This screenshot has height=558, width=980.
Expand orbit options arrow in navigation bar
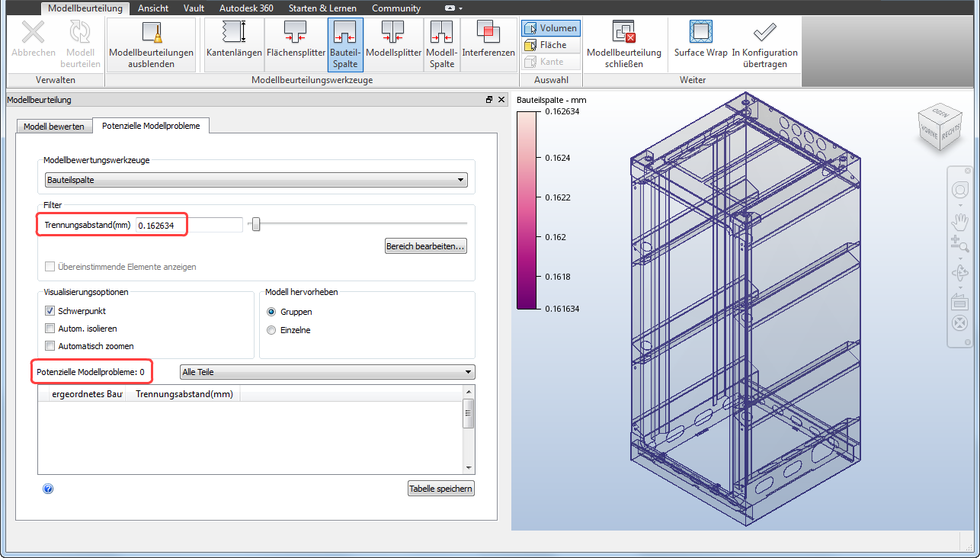pos(960,286)
